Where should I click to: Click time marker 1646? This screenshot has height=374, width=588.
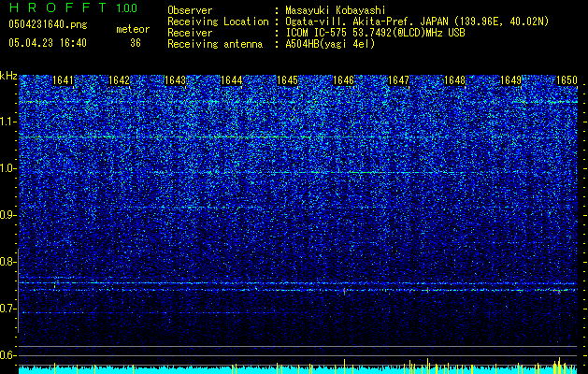pos(343,80)
